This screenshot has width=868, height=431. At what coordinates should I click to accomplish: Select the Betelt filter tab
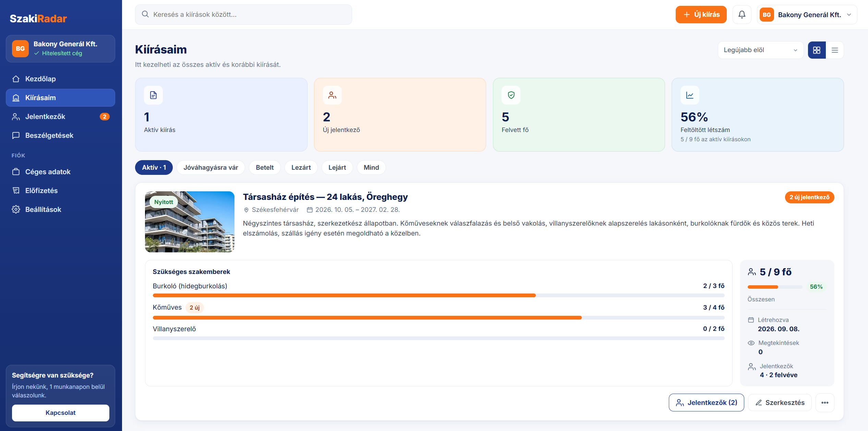265,168
